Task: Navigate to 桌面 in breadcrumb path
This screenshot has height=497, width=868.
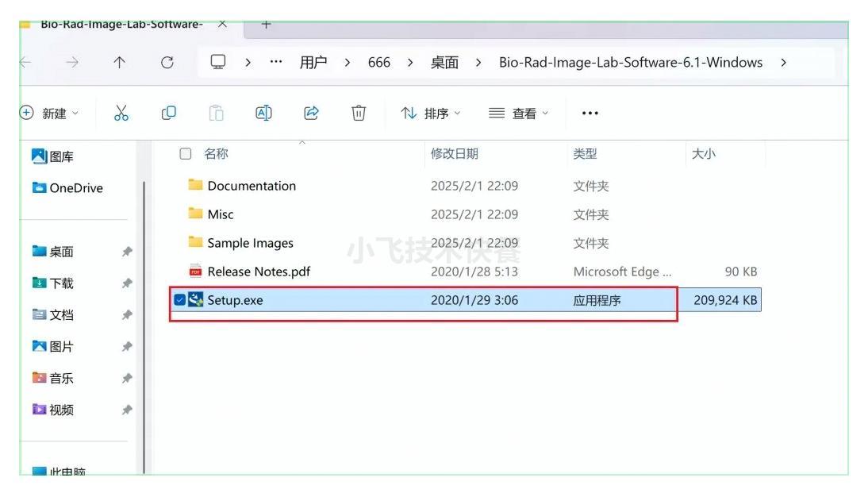Action: click(444, 62)
